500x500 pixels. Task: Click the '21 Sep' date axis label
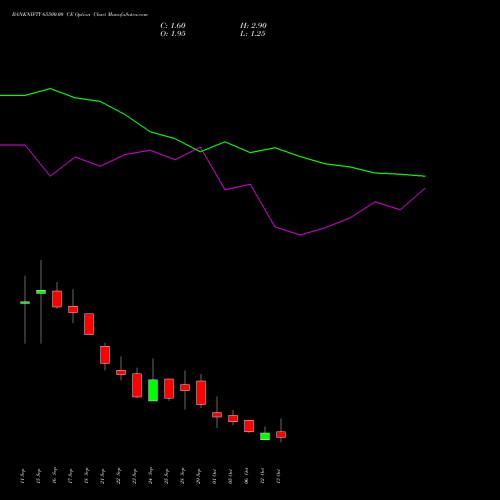coord(102,476)
